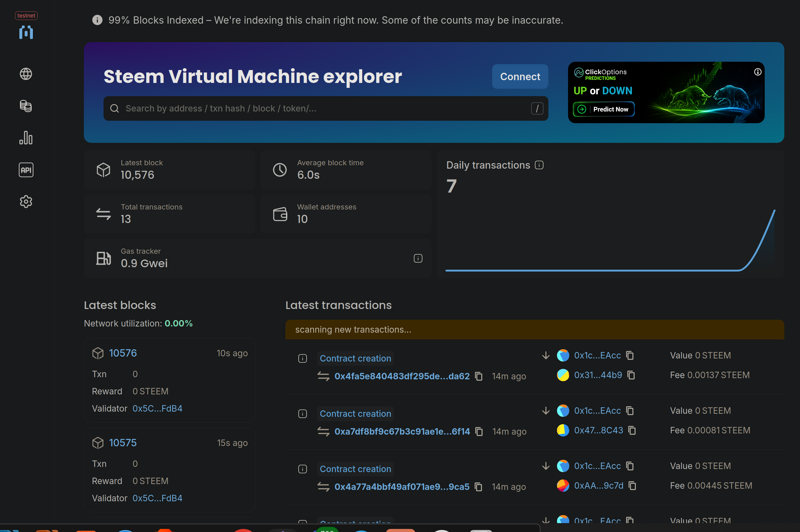Click the Gas tracker 0.9 Gwei card
This screenshot has width=800, height=532.
(x=257, y=258)
